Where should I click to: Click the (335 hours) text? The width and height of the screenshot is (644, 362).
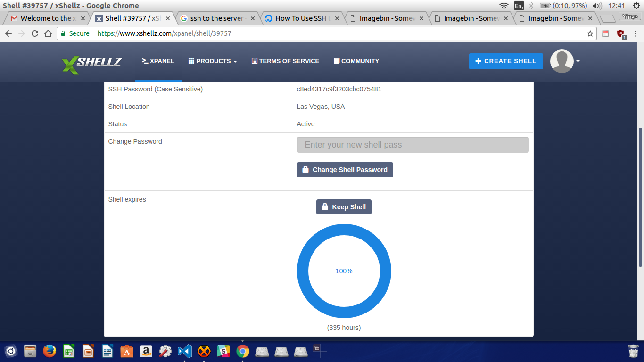pyautogui.click(x=344, y=328)
